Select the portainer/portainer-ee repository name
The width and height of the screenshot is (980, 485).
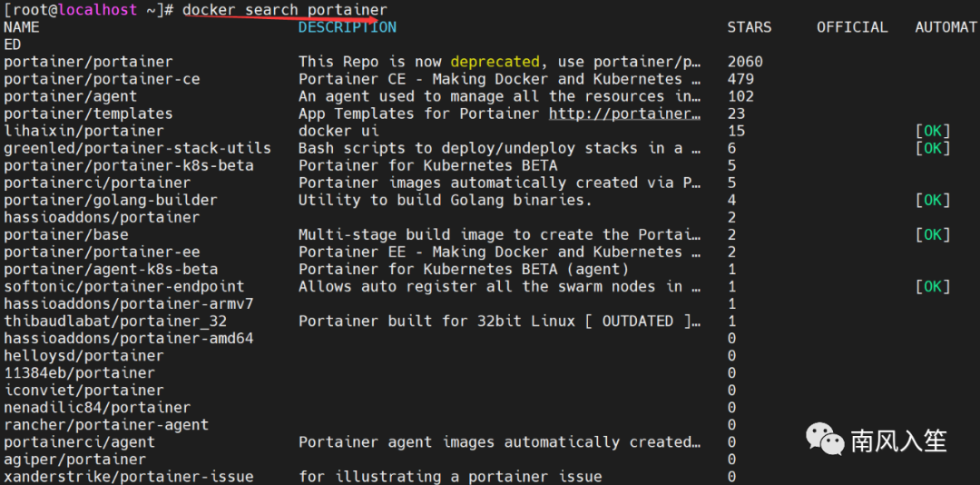102,252
